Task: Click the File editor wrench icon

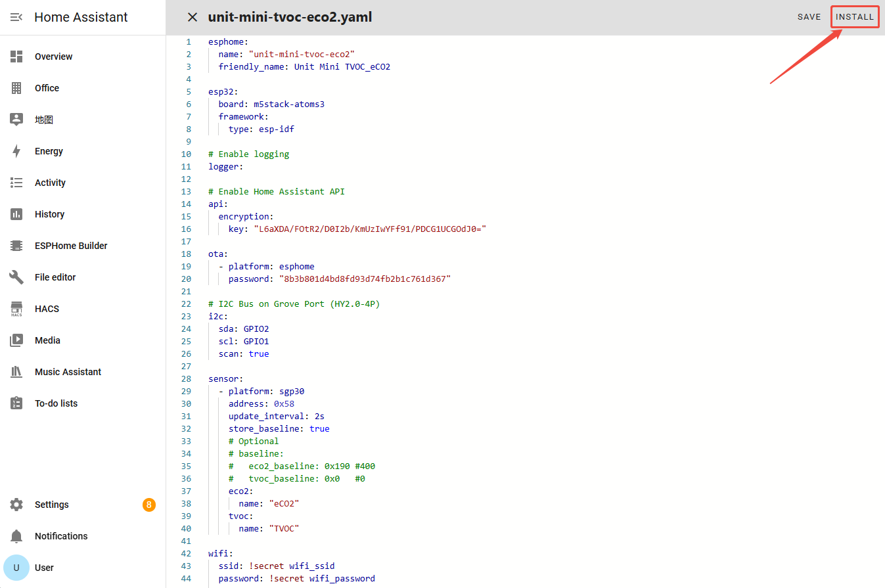Action: pos(16,277)
